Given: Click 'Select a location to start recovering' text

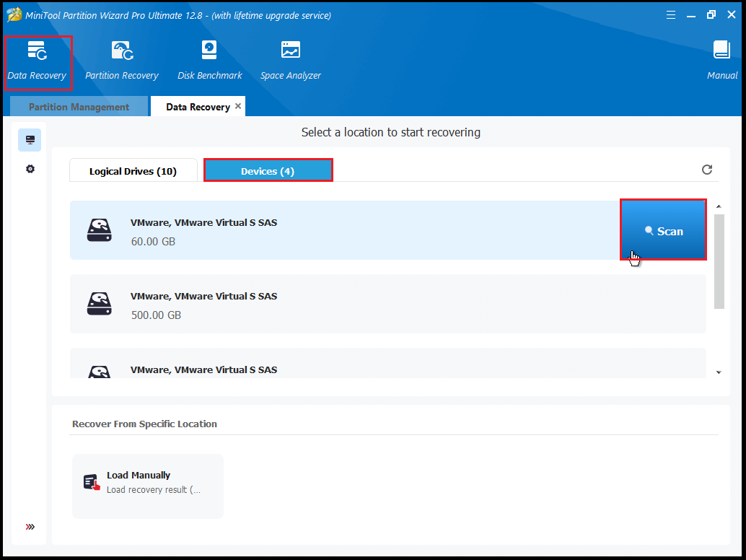Looking at the screenshot, I should click(390, 132).
